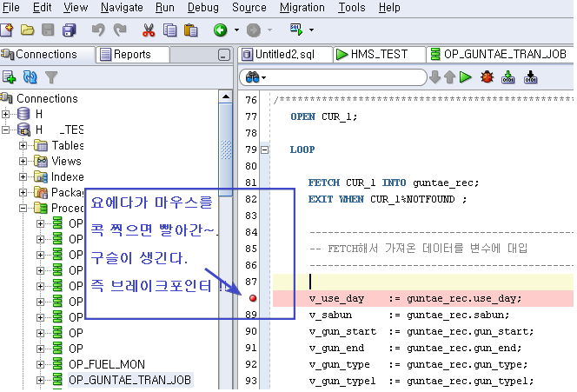The image size is (577, 392).
Task: Click the Cut scissors icon
Action: point(148,30)
